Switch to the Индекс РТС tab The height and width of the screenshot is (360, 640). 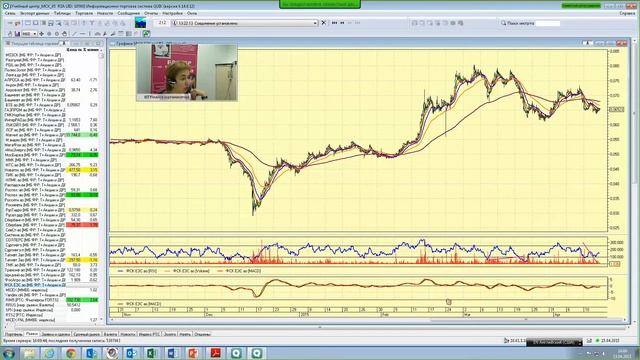[149, 334]
